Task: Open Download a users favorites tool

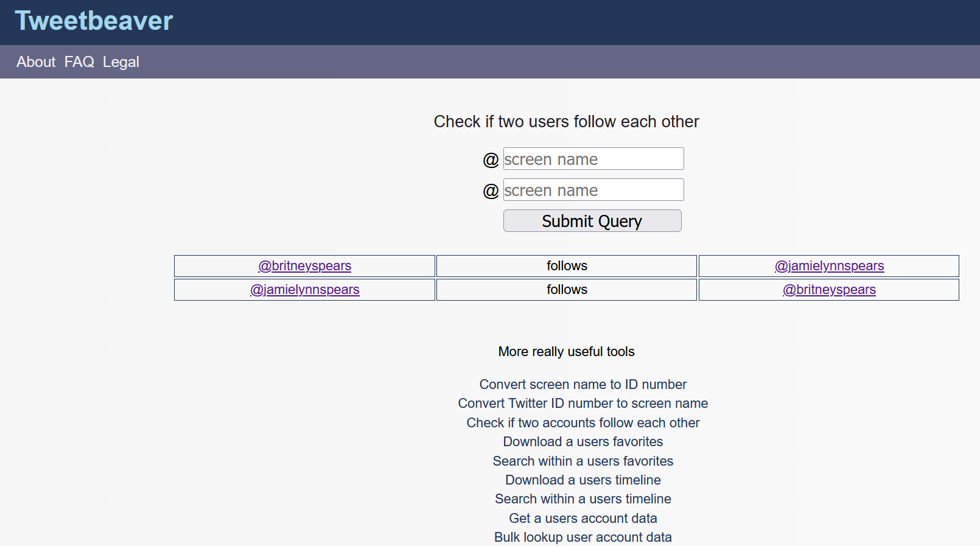Action: pyautogui.click(x=583, y=442)
